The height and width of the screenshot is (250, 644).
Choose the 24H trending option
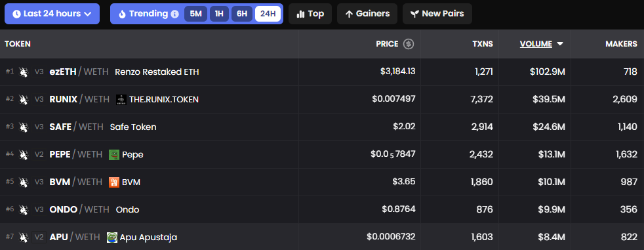tap(268, 14)
